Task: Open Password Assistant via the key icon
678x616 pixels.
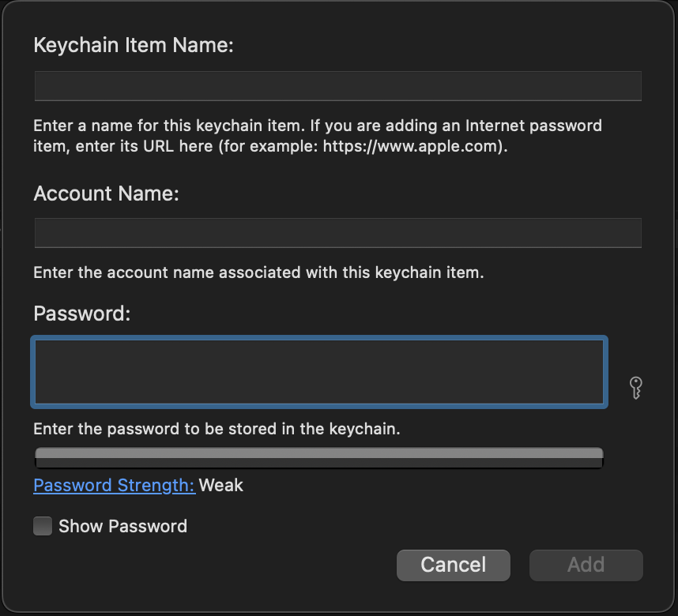Action: [635, 388]
